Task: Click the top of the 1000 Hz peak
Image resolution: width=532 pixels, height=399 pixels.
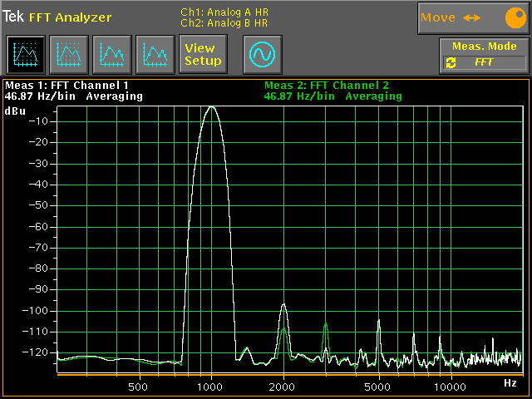Action: click(x=212, y=106)
